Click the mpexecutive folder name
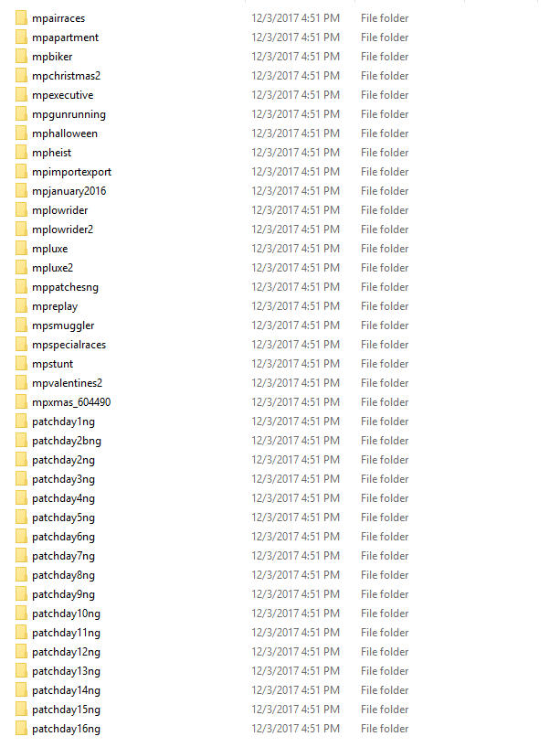 click(63, 95)
